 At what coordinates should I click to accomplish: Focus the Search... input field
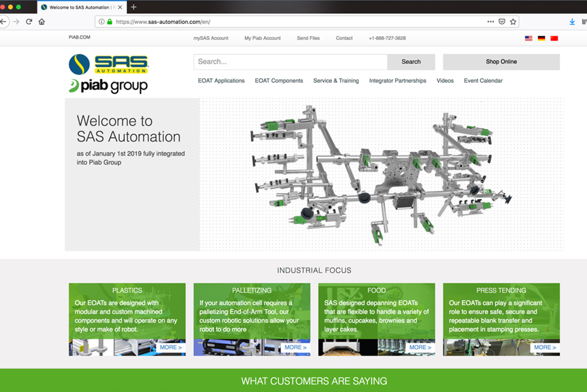tap(290, 62)
